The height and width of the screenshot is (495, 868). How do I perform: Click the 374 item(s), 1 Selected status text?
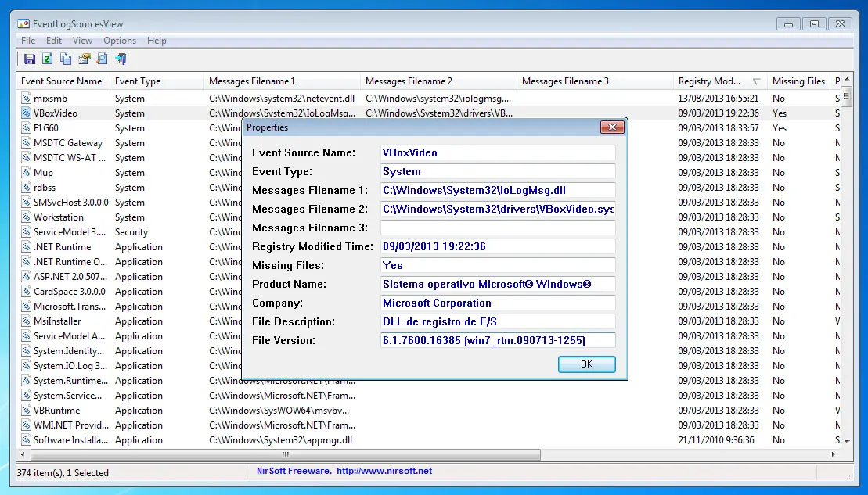pos(63,473)
